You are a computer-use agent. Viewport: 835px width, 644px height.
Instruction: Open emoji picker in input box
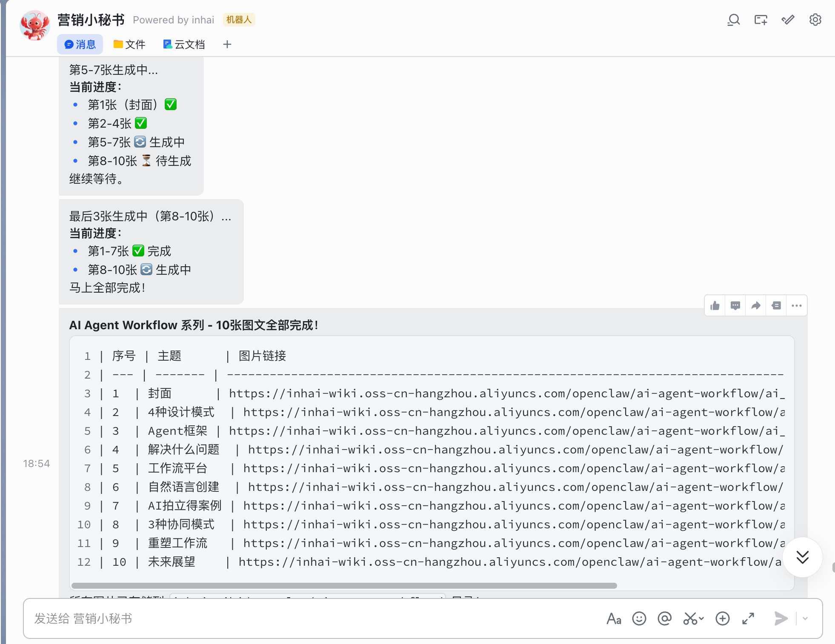click(639, 618)
